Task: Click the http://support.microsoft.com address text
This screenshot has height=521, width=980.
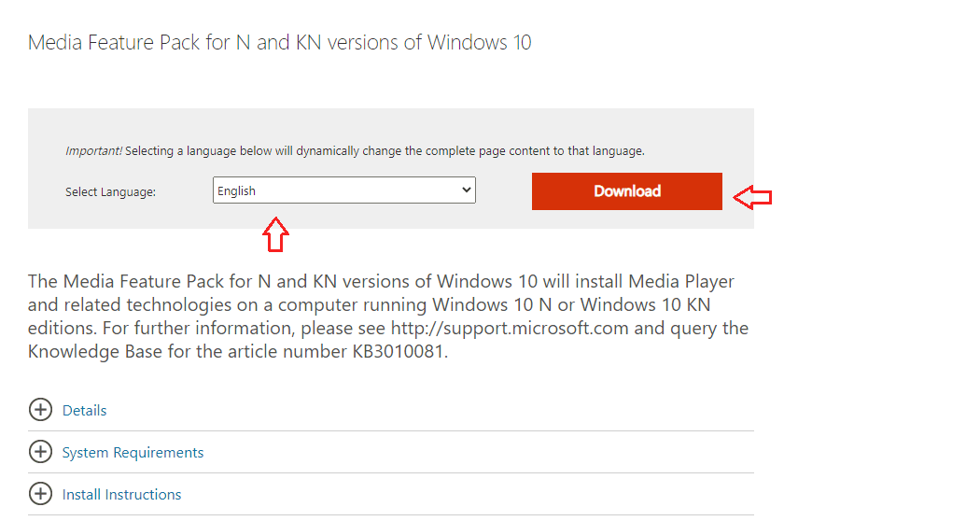Action: click(510, 329)
